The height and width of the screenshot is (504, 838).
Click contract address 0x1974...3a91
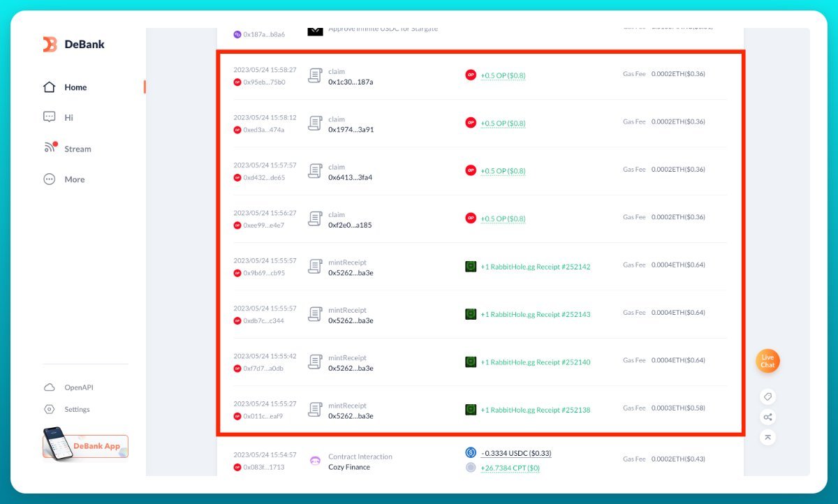pos(351,129)
